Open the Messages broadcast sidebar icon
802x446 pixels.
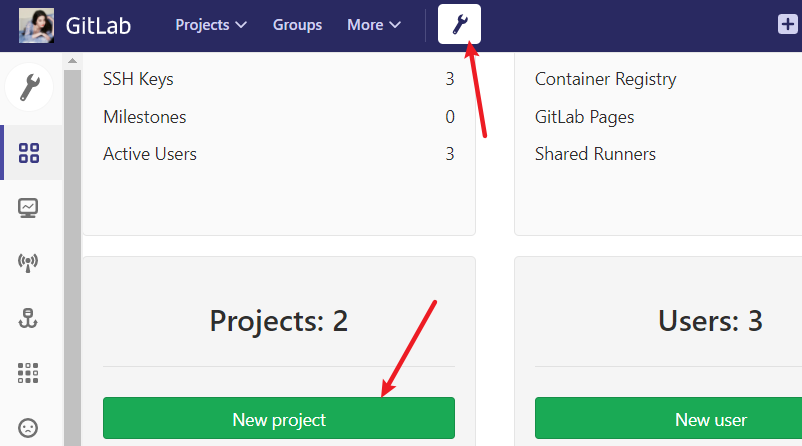[28, 262]
